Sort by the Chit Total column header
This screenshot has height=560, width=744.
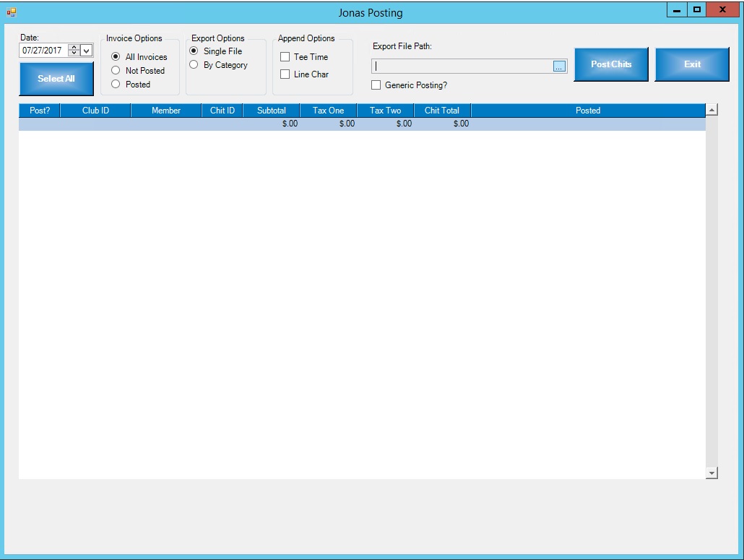(441, 111)
